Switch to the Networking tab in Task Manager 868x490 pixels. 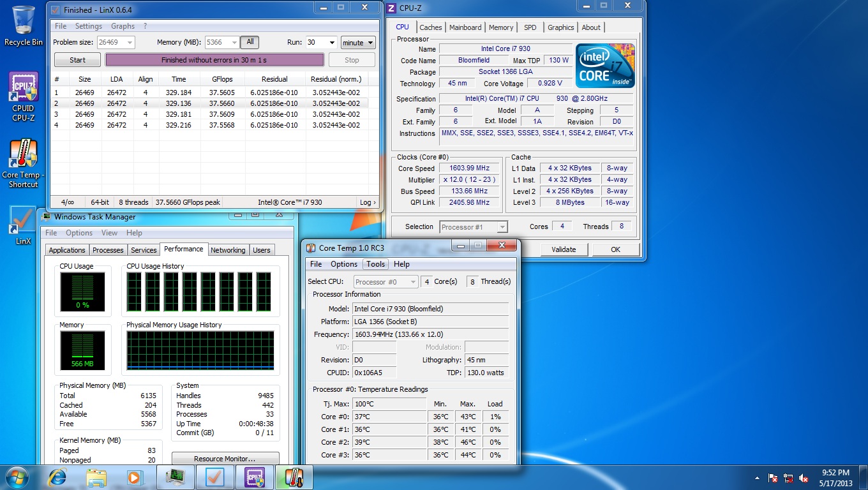pos(228,250)
